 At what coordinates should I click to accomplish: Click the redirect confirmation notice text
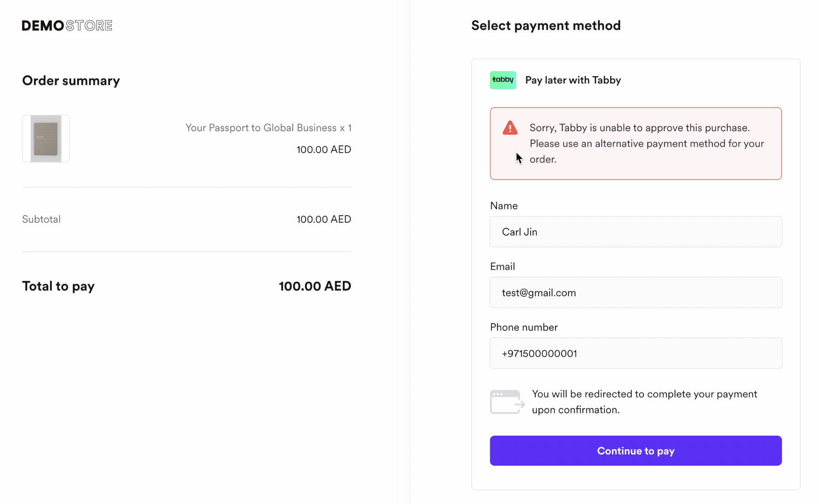coord(644,402)
